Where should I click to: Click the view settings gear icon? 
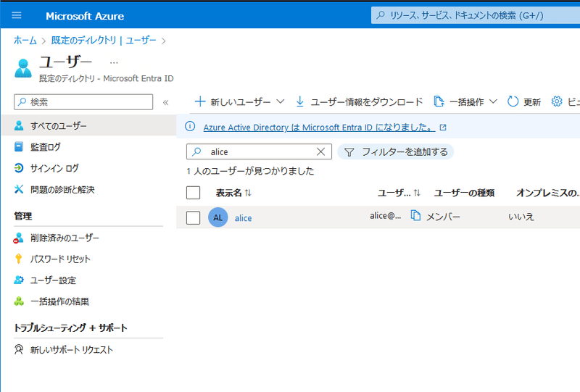[x=557, y=101]
